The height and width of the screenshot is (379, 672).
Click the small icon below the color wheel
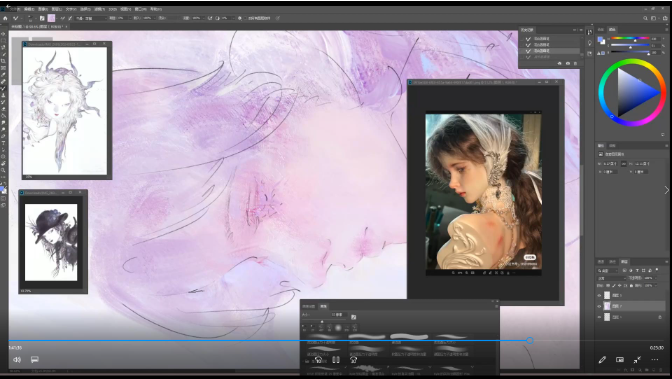click(663, 135)
